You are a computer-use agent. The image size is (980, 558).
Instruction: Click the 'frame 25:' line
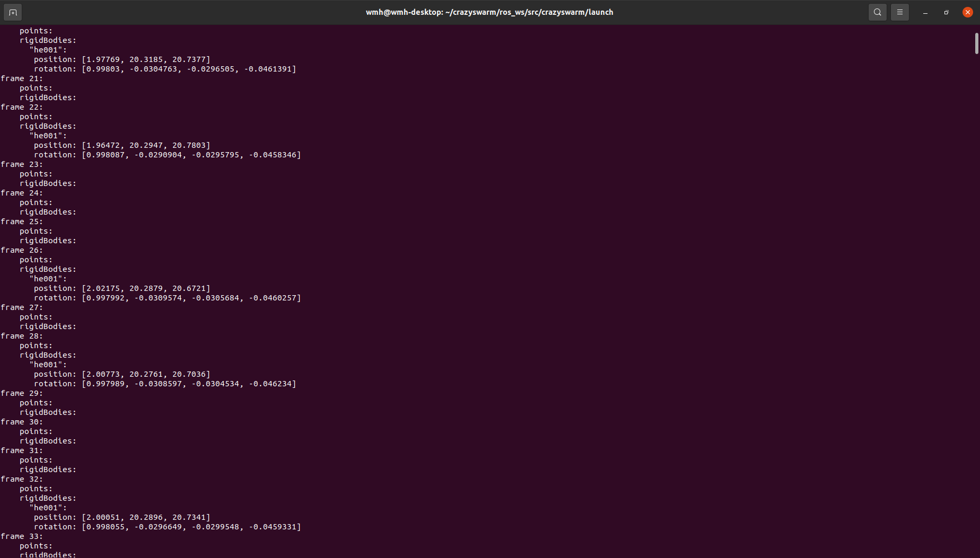click(22, 222)
